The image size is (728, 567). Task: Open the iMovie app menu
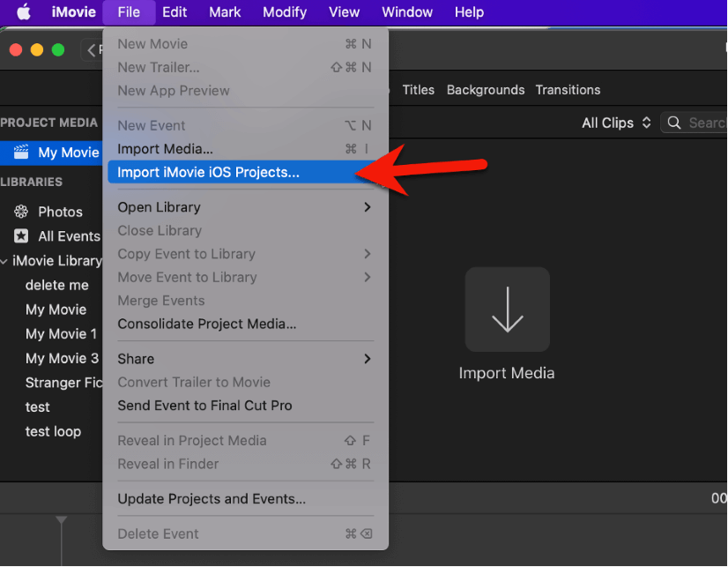73,12
